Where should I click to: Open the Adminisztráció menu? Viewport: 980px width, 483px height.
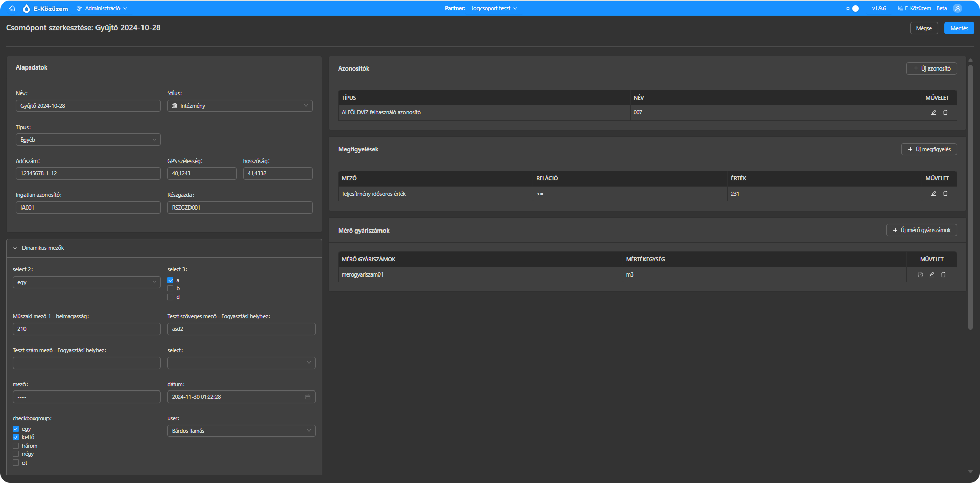(102, 8)
